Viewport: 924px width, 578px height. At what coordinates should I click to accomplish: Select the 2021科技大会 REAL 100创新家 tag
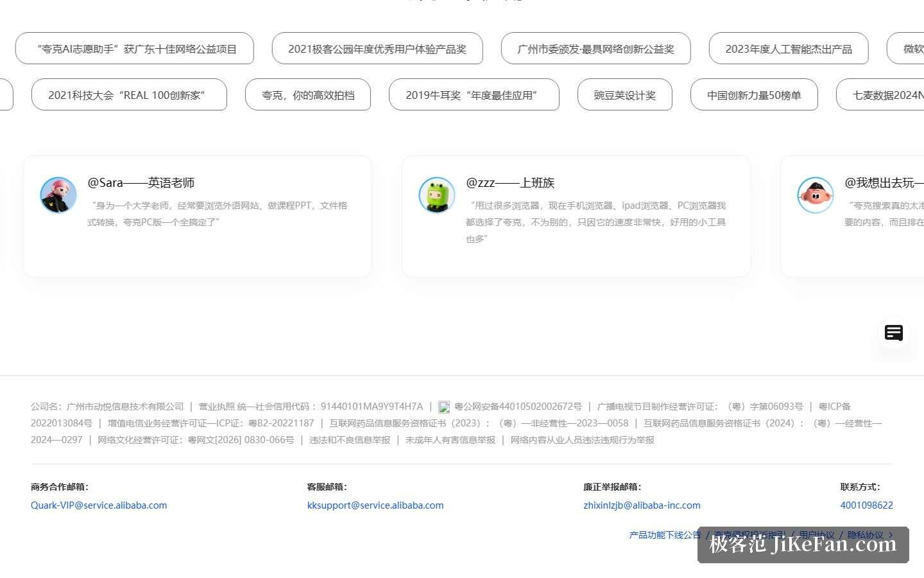[x=129, y=95]
